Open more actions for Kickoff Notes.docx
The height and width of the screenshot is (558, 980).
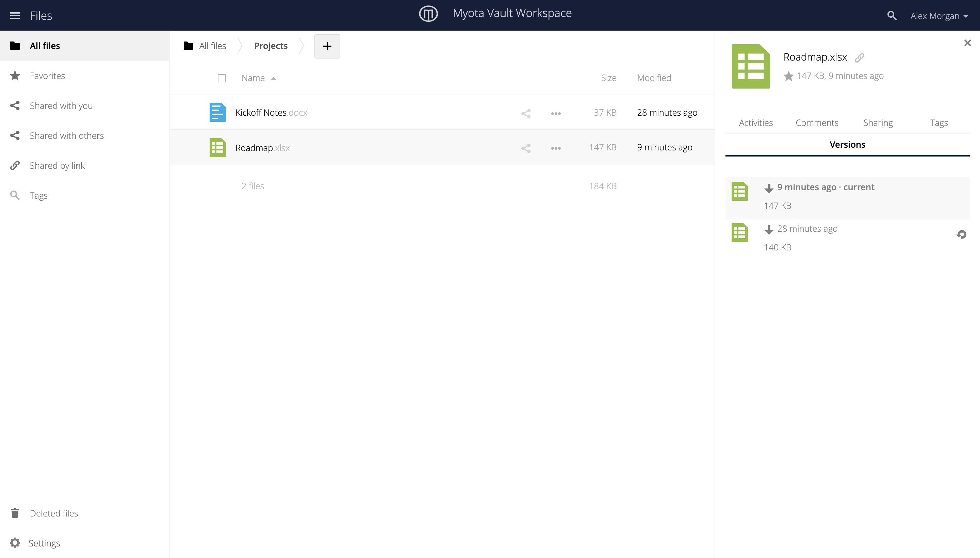pos(556,113)
